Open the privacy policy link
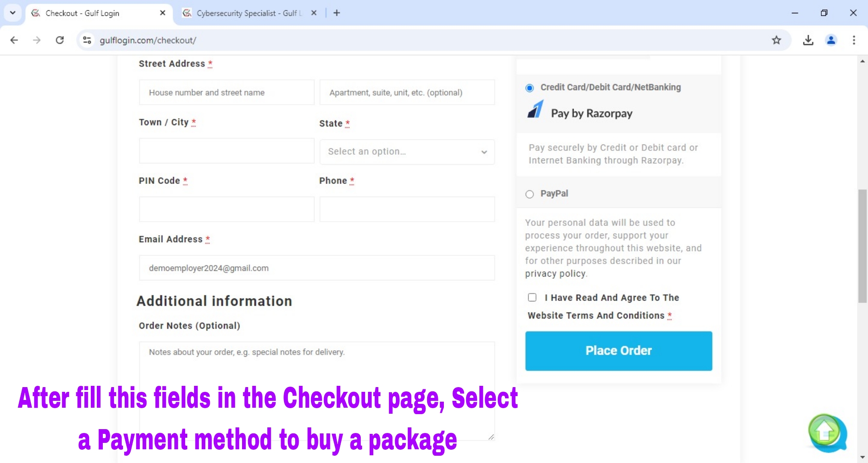This screenshot has height=463, width=868. [x=555, y=274]
